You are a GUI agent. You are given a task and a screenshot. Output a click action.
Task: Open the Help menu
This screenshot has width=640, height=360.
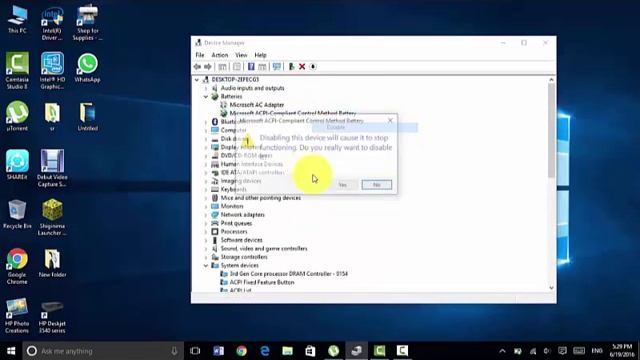260,55
